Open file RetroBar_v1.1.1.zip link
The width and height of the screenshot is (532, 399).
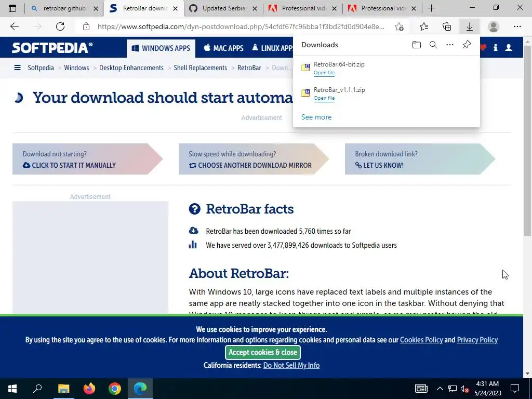point(324,98)
